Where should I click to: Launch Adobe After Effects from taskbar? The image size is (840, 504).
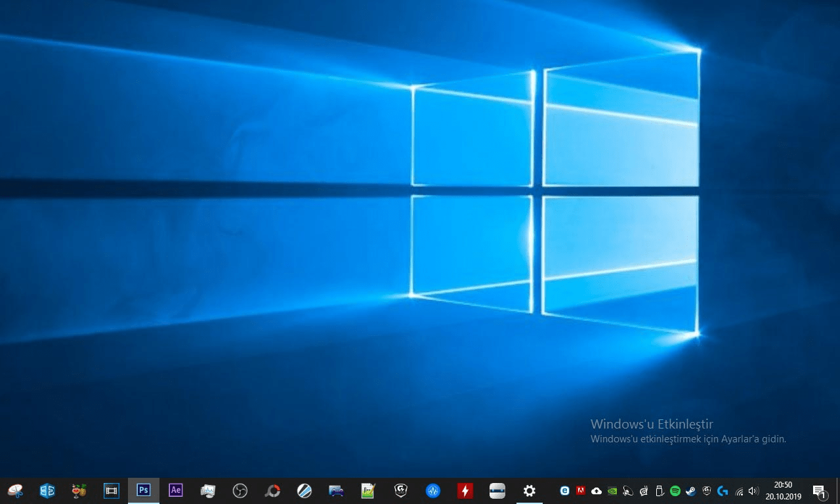pyautogui.click(x=175, y=490)
